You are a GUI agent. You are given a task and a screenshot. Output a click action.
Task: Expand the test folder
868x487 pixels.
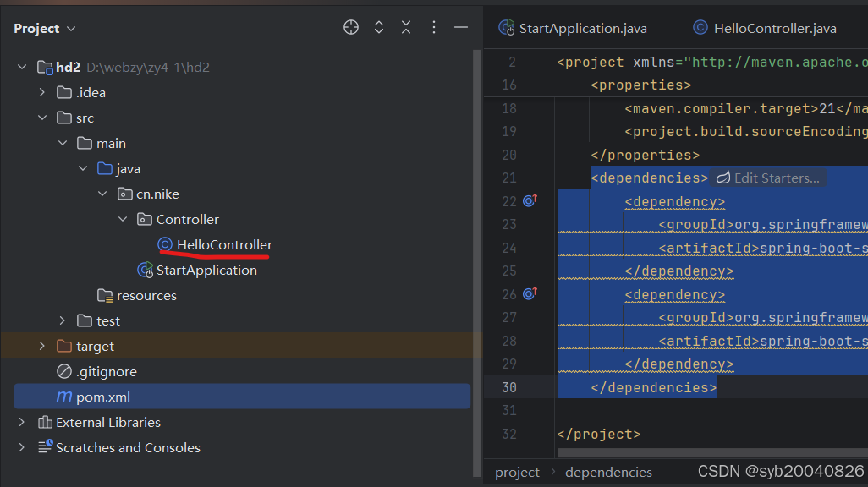click(63, 320)
